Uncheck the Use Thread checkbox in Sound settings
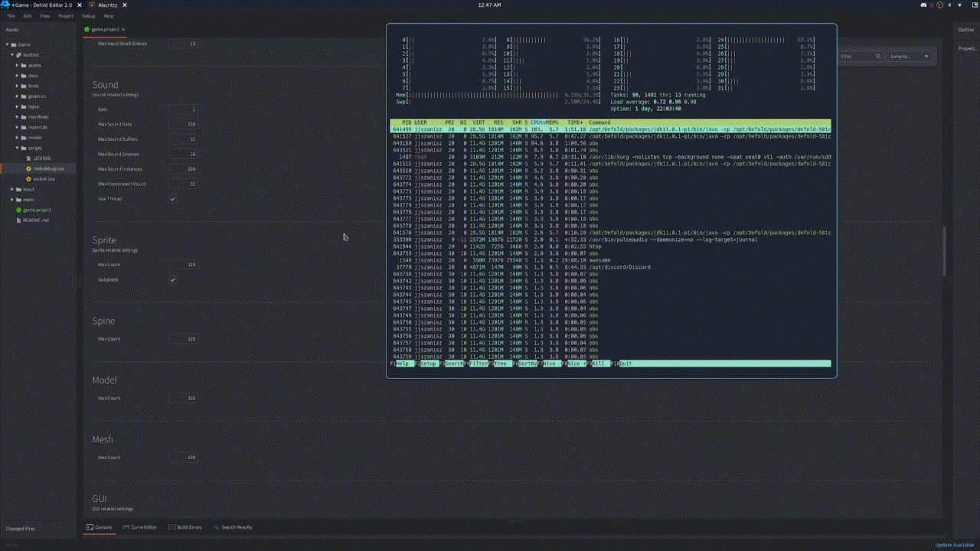Screen dimensions: 980x551 pyautogui.click(x=173, y=199)
